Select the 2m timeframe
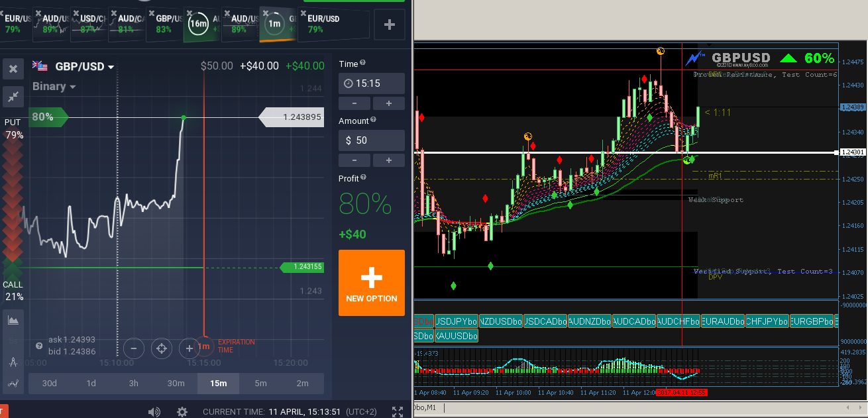The width and height of the screenshot is (868, 418). click(303, 383)
